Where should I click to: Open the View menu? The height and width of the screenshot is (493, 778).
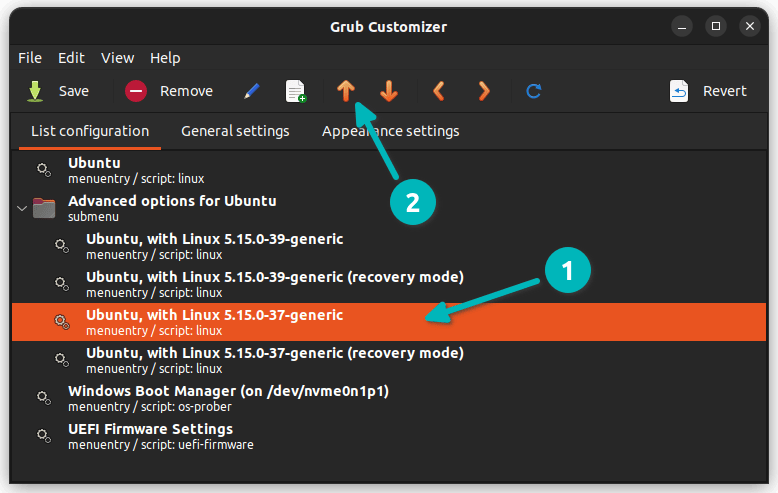tap(117, 58)
